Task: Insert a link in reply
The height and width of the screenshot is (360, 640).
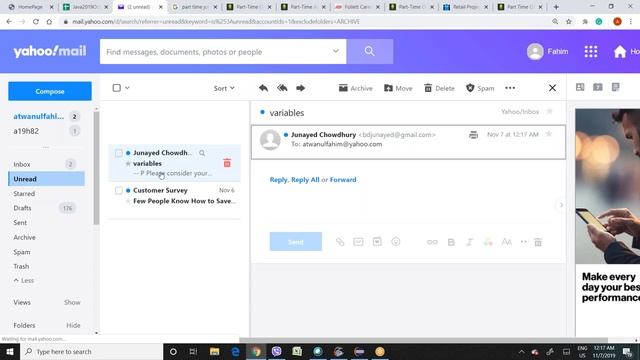Action: [x=432, y=242]
